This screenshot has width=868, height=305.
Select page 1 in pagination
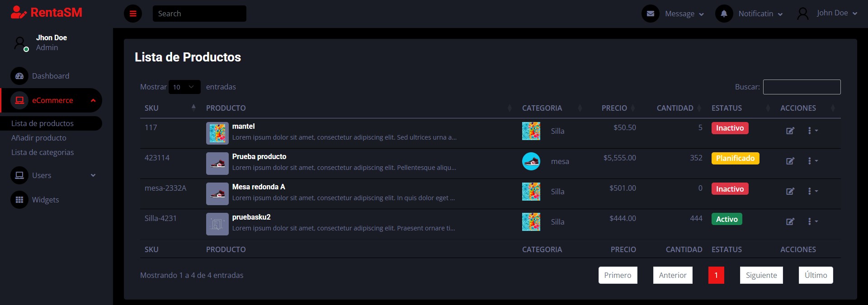716,275
